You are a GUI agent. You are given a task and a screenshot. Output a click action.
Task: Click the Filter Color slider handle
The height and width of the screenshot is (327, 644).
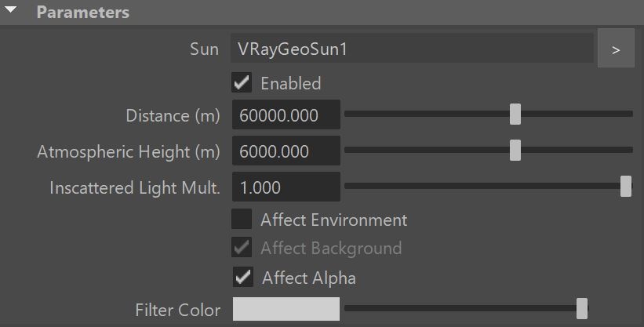581,308
